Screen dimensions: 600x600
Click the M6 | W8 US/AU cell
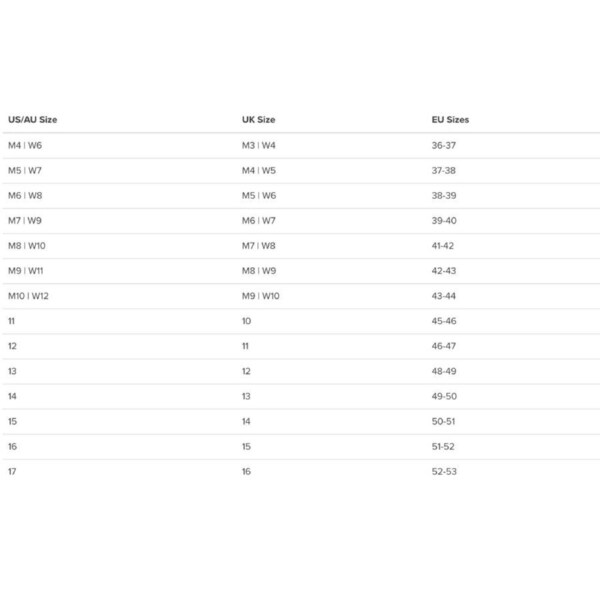[x=25, y=195]
